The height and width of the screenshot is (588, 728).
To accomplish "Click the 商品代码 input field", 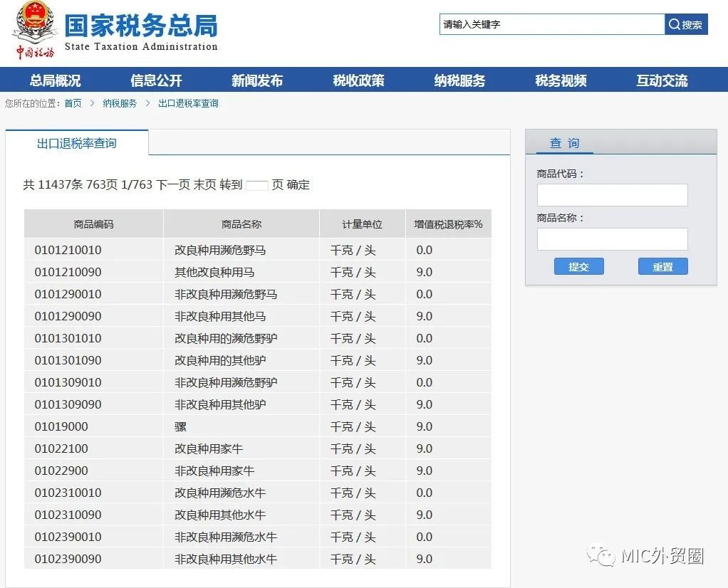I will [611, 194].
